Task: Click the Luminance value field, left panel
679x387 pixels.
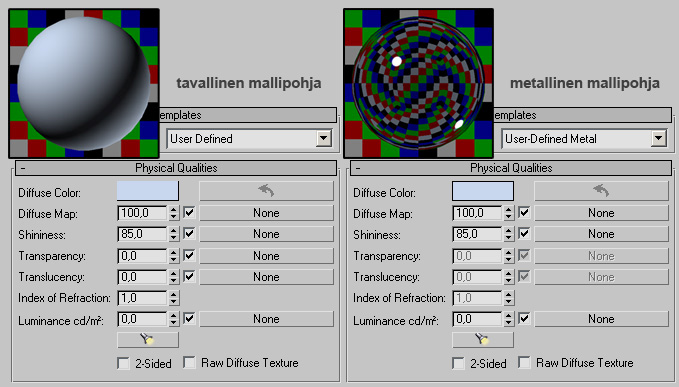Action: point(142,319)
